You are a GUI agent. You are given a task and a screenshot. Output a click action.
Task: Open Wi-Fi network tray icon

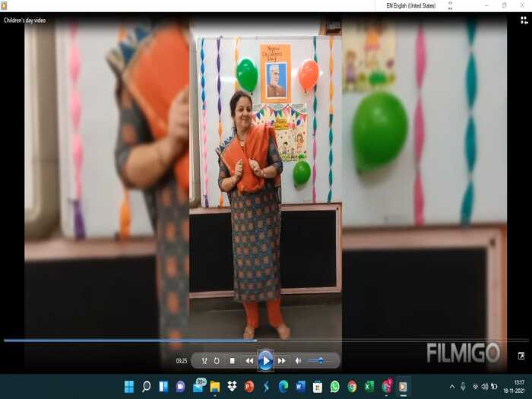click(x=475, y=387)
